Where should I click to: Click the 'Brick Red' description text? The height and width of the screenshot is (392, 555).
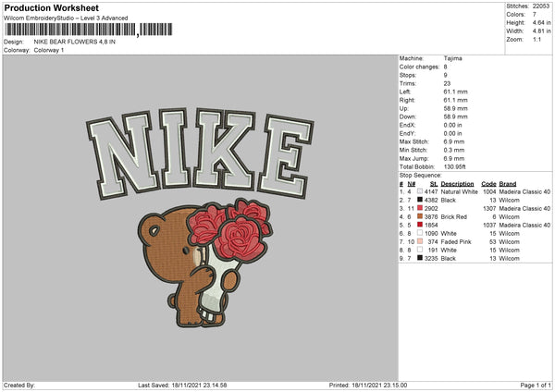(x=454, y=217)
